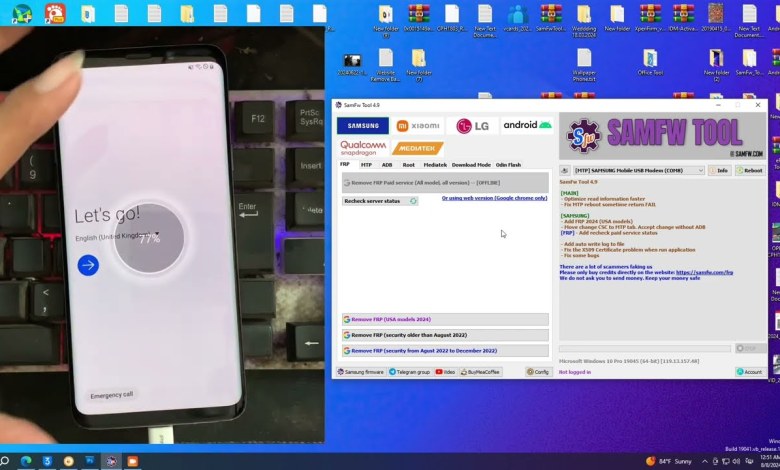This screenshot has height=470, width=780.
Task: Open the Telegram group button
Action: (x=409, y=372)
